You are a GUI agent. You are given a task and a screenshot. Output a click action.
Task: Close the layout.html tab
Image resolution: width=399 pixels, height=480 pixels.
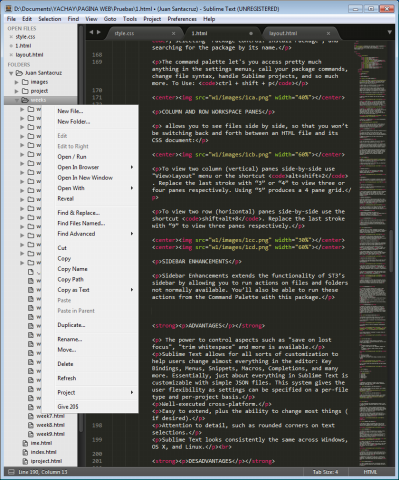point(328,33)
